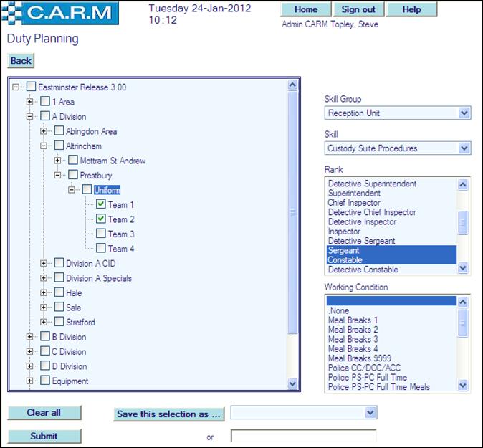The image size is (483, 448).
Task: Uncheck the Team 1 checkbox
Action: coord(101,204)
